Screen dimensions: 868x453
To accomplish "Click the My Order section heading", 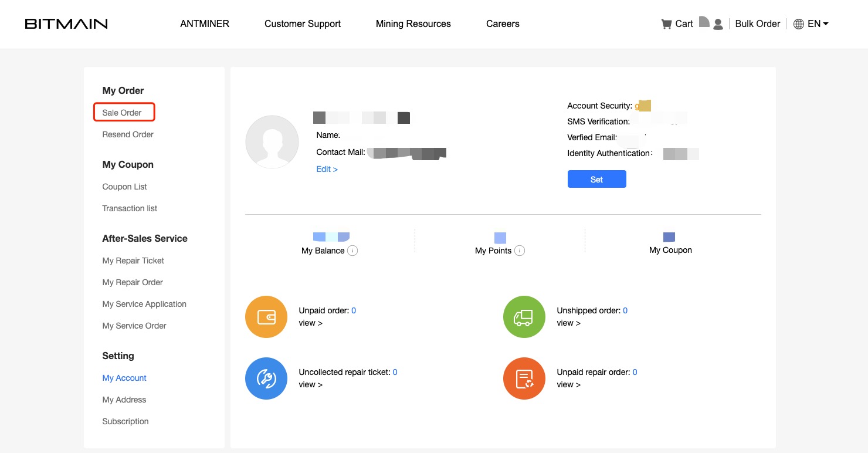I will tap(123, 90).
